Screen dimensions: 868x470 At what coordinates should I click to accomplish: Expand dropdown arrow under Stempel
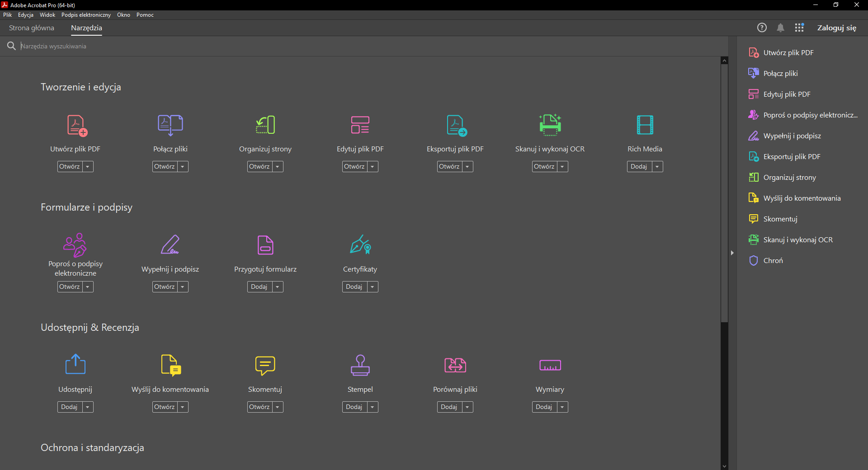373,407
